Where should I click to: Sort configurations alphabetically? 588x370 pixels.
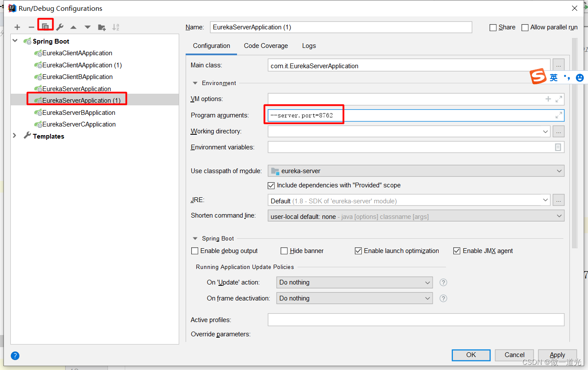(116, 27)
